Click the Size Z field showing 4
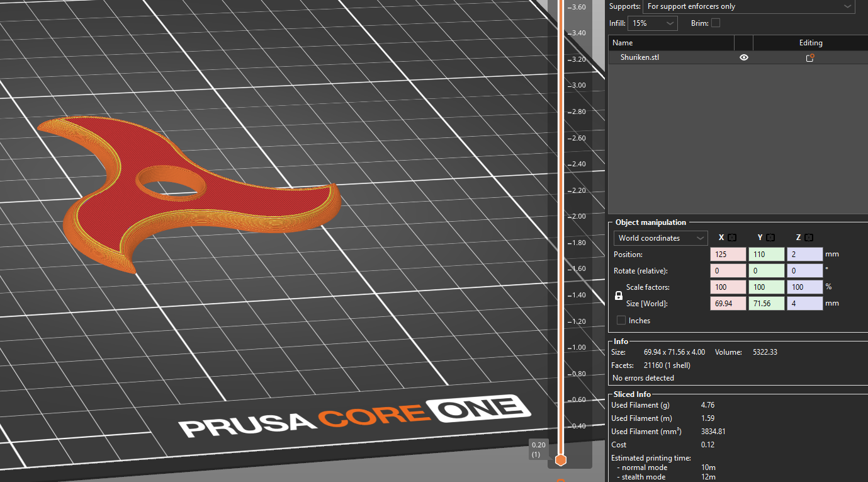Image resolution: width=868 pixels, height=482 pixels. click(x=804, y=304)
